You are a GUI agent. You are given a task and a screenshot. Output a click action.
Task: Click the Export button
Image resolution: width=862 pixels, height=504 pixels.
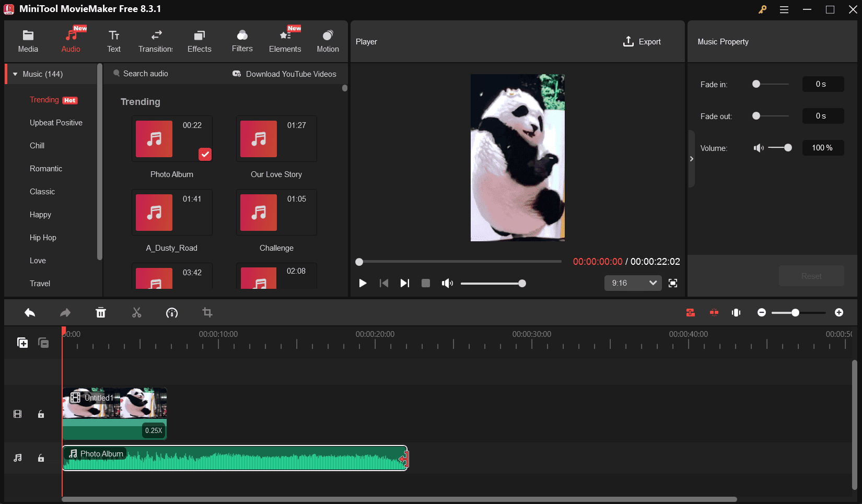[x=643, y=41]
